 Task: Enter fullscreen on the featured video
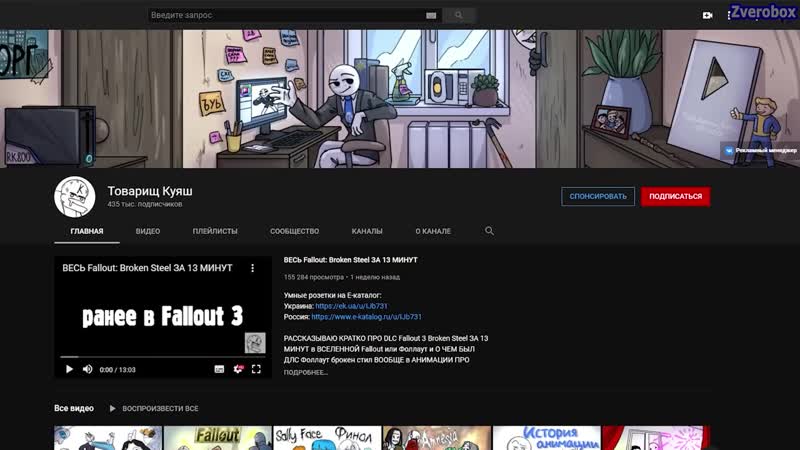click(256, 369)
